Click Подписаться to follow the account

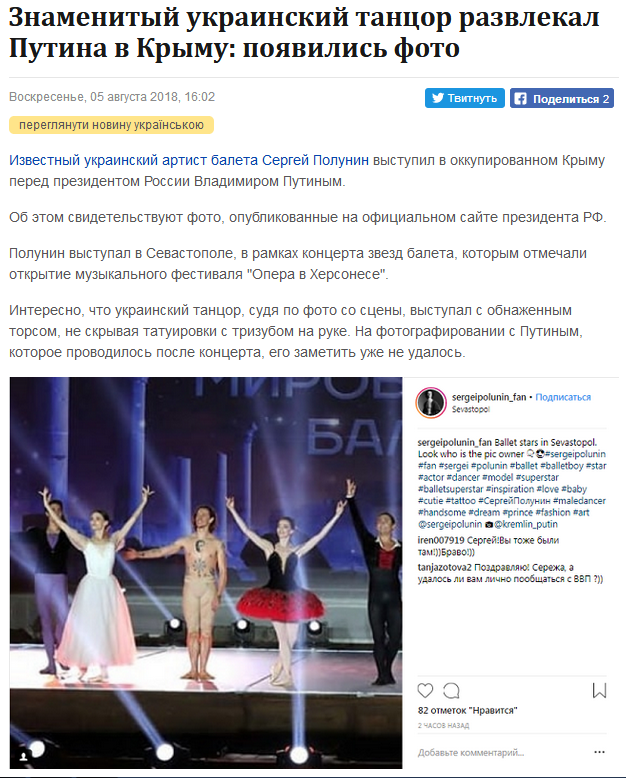563,397
